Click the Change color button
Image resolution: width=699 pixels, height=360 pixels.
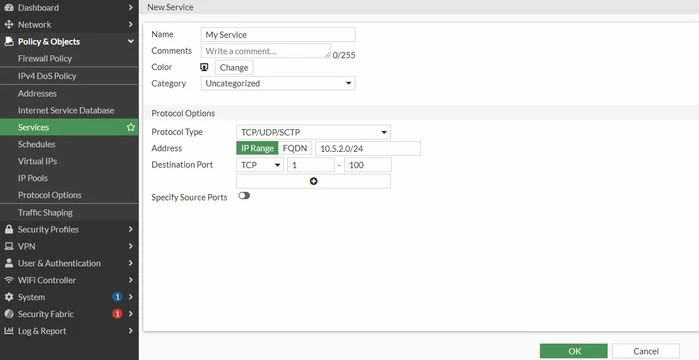(x=234, y=67)
